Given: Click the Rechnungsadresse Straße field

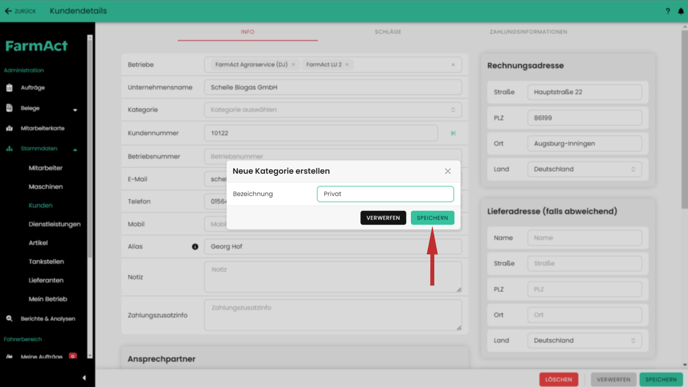Looking at the screenshot, I should (584, 92).
